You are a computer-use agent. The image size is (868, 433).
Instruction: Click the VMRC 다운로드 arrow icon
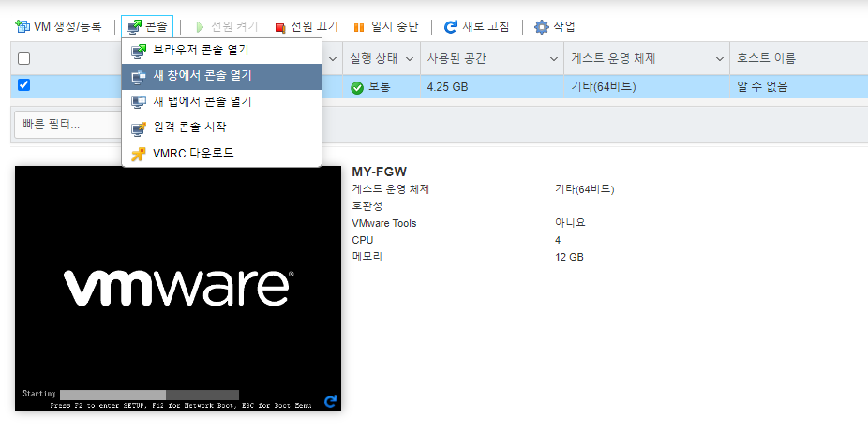[139, 154]
